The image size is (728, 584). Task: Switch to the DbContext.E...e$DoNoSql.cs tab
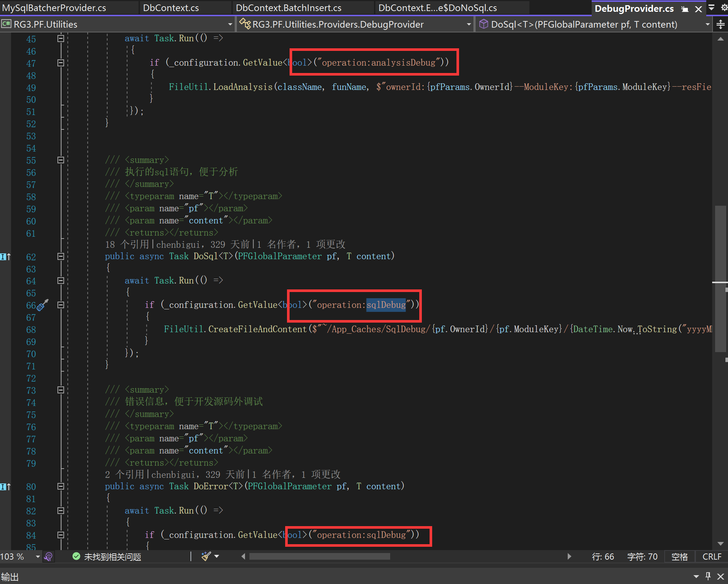pos(438,8)
